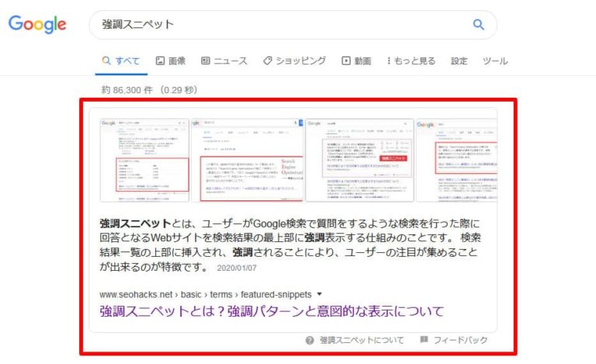The image size is (596, 364).
Task: Open the ツール options
Action: click(495, 61)
